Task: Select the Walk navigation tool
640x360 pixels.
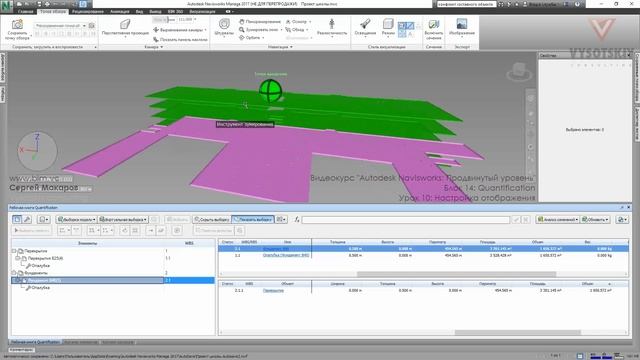Action: tap(296, 30)
